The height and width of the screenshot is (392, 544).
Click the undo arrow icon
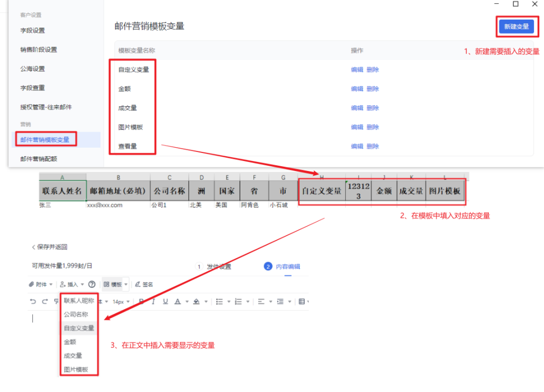tap(33, 302)
